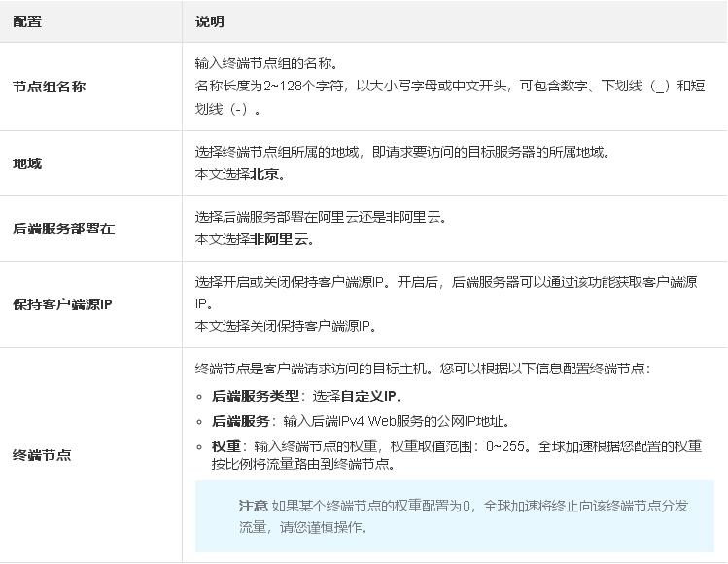Click the "保持客户端源IP" row label
The width and height of the screenshot is (728, 564).
click(x=62, y=304)
